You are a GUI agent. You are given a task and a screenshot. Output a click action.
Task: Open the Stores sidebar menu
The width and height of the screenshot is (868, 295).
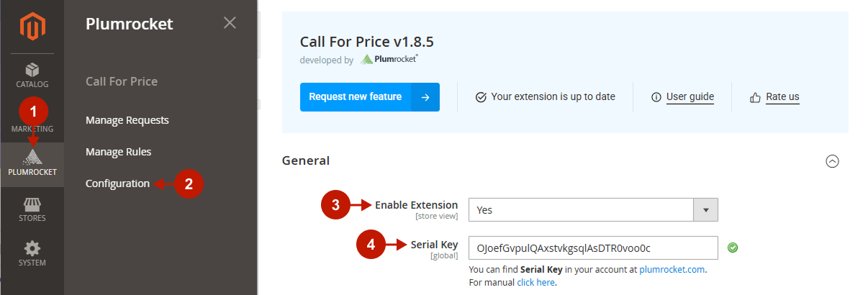[32, 209]
